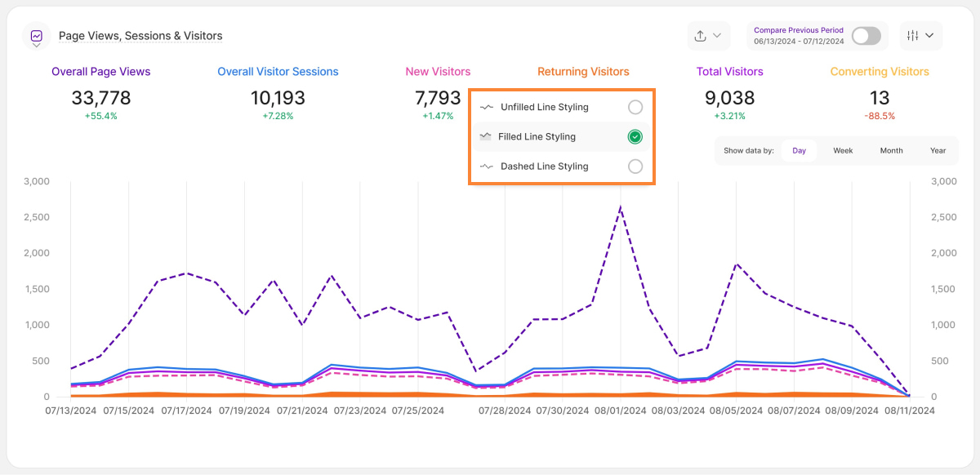Image resolution: width=980 pixels, height=475 pixels.
Task: Click the filter sliders settings icon
Action: (x=913, y=36)
